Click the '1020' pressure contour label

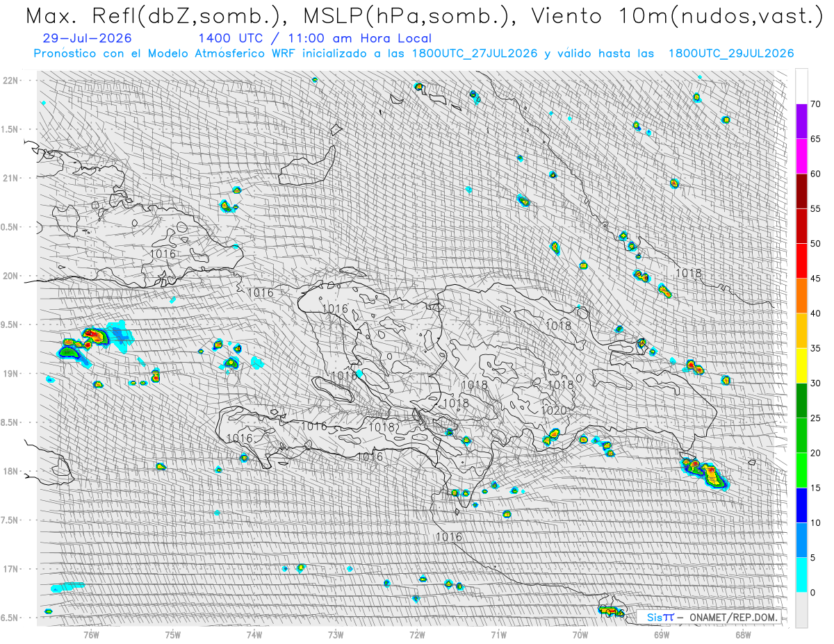(554, 411)
